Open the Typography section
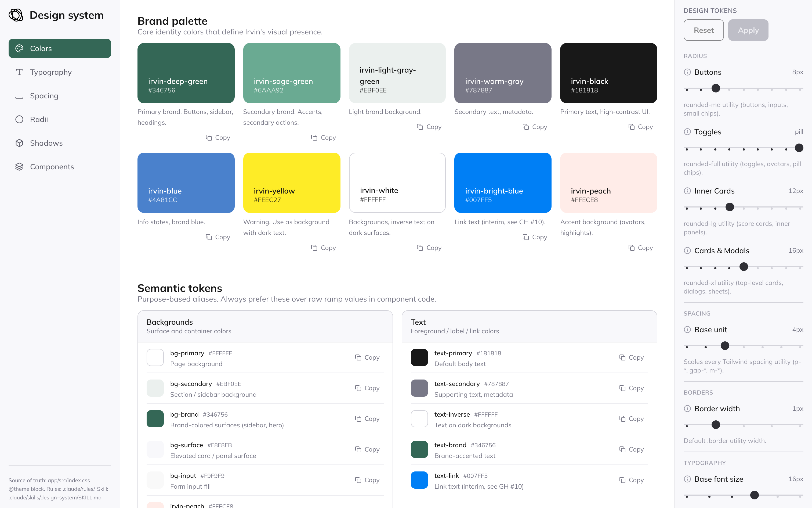This screenshot has height=508, width=812. coord(60,72)
